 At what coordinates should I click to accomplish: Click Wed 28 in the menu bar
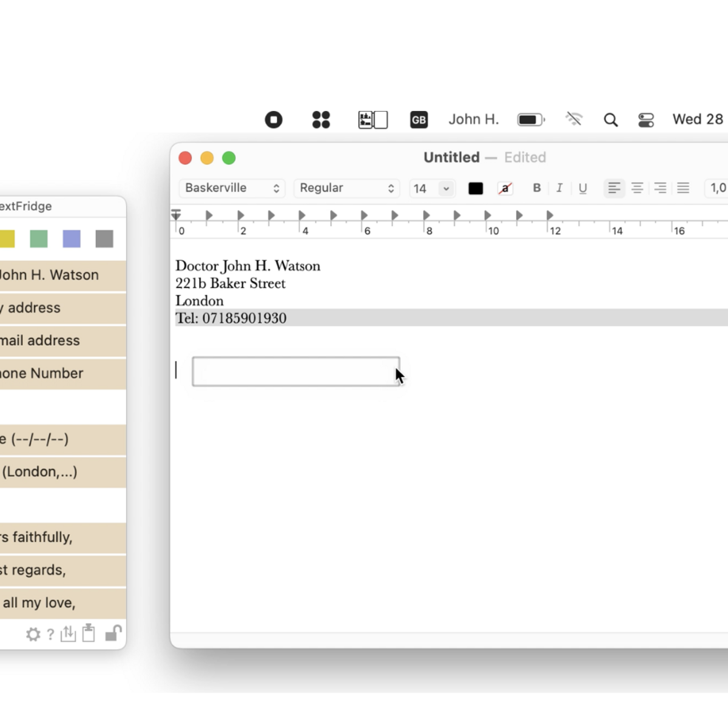pyautogui.click(x=696, y=119)
